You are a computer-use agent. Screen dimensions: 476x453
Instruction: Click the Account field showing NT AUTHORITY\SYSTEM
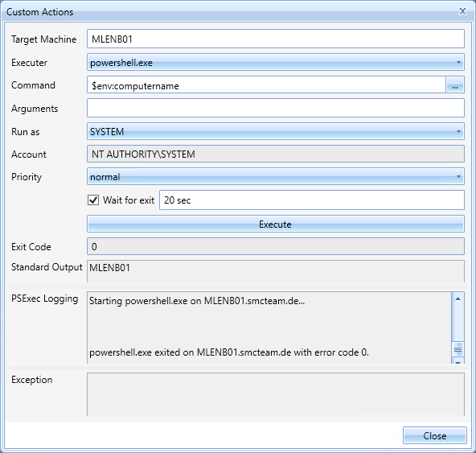coord(276,154)
